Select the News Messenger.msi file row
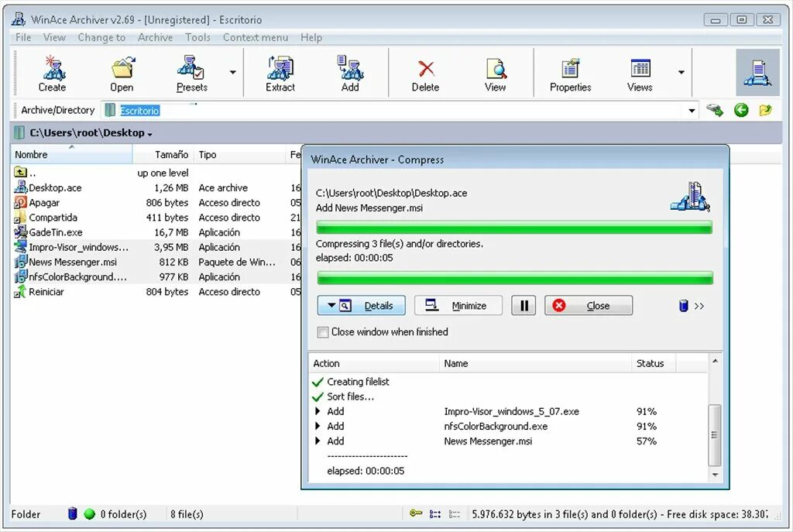 click(156, 262)
